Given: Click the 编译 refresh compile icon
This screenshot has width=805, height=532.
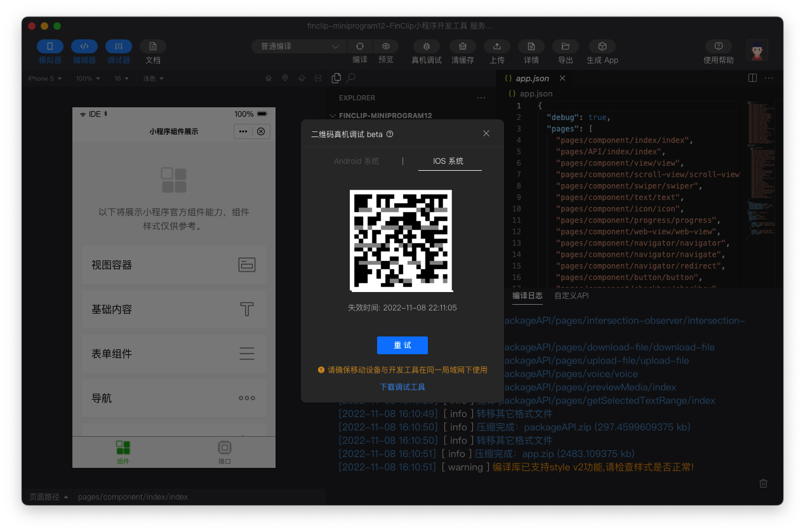Looking at the screenshot, I should tap(360, 46).
